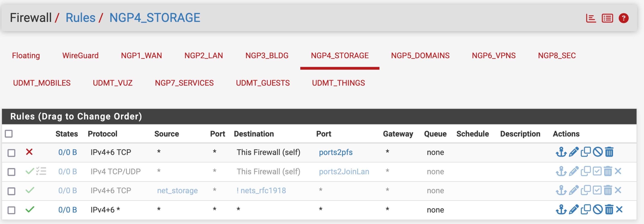Open the related status chart icon
Viewport: 644px width, 224px height.
coord(591,18)
